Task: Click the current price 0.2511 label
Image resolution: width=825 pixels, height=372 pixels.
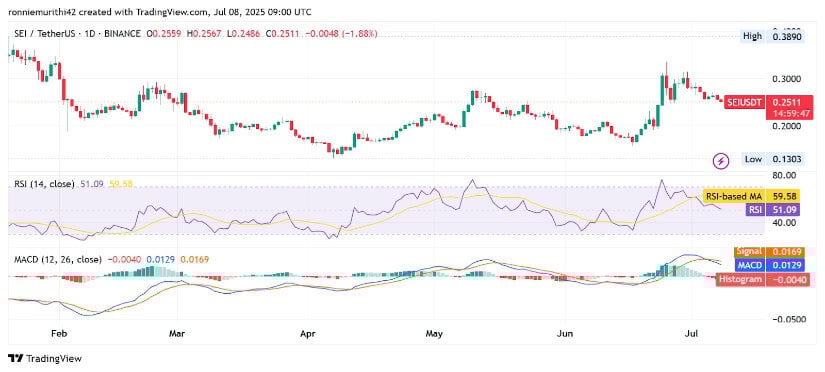Action: point(786,103)
